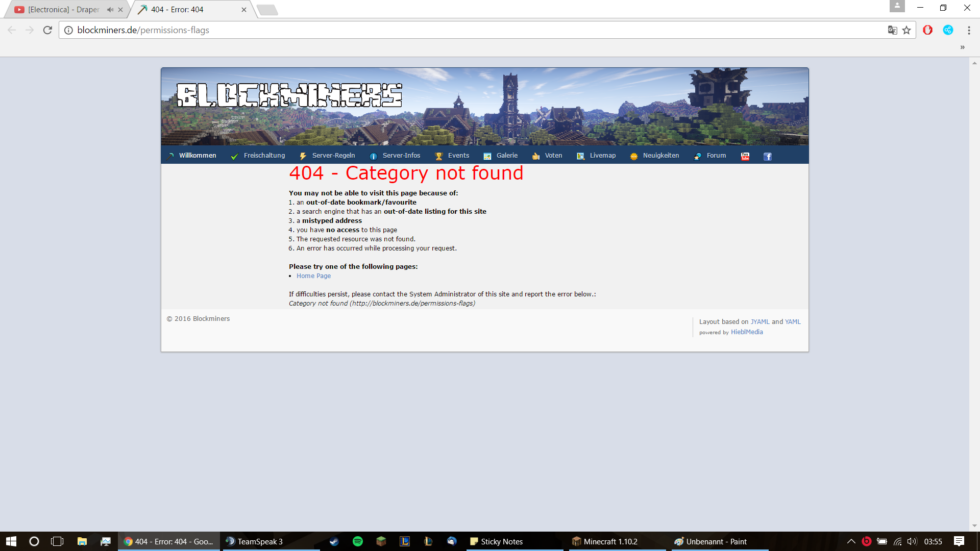
Task: Click the Google Translate icon in address bar
Action: tap(892, 30)
